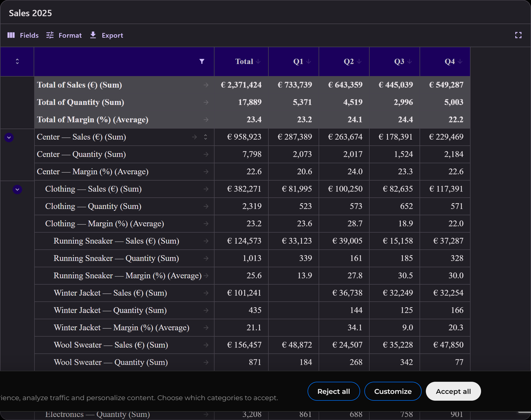The height and width of the screenshot is (420, 531).
Task: Click Running Sneaker Sales total cell
Action: (x=241, y=241)
